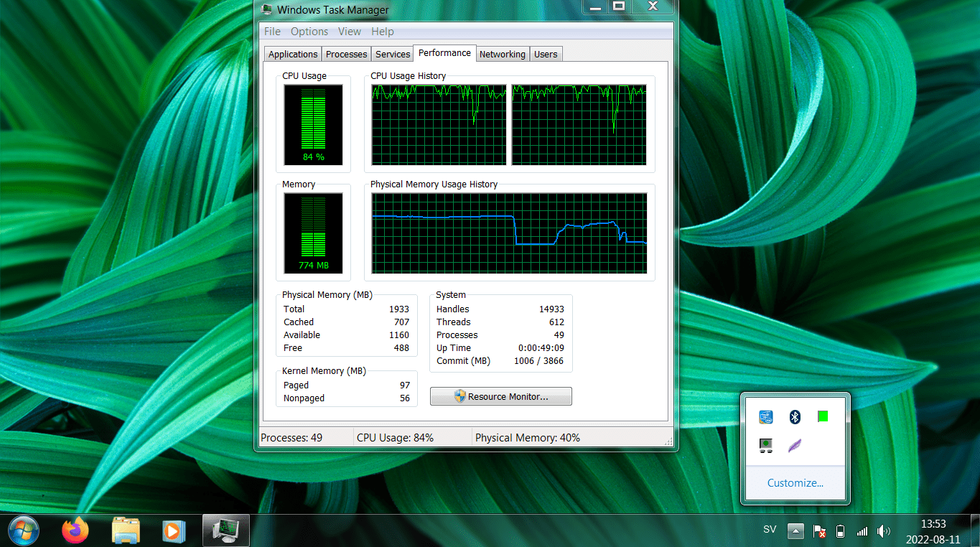Click the purple feather tray icon
This screenshot has height=547, width=980.
(x=795, y=446)
